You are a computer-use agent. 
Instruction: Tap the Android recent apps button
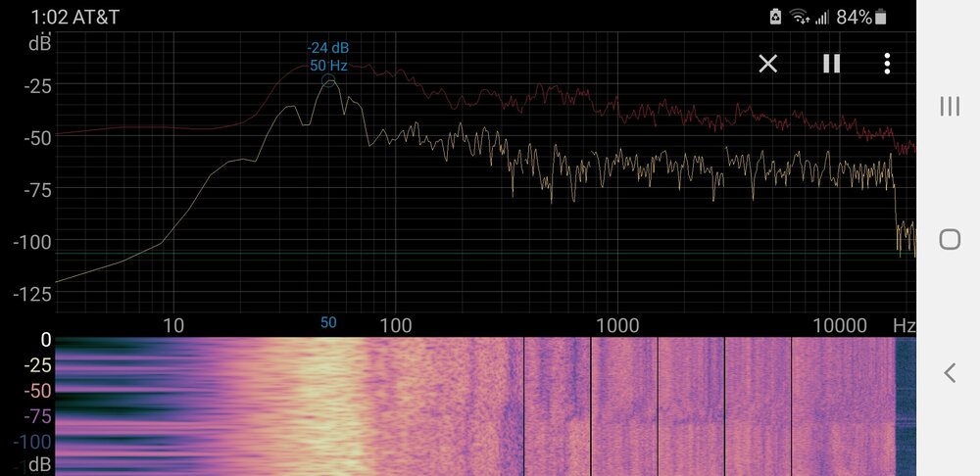[950, 106]
